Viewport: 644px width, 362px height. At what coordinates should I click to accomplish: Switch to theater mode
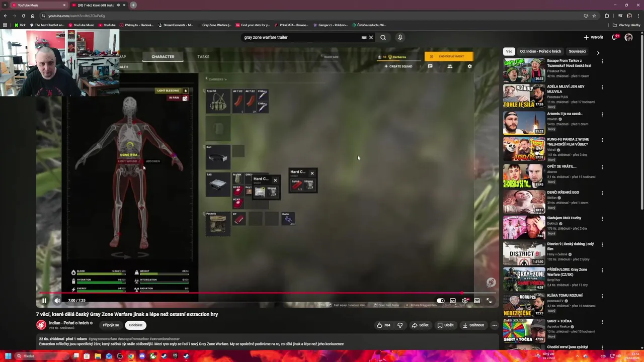coord(477,301)
